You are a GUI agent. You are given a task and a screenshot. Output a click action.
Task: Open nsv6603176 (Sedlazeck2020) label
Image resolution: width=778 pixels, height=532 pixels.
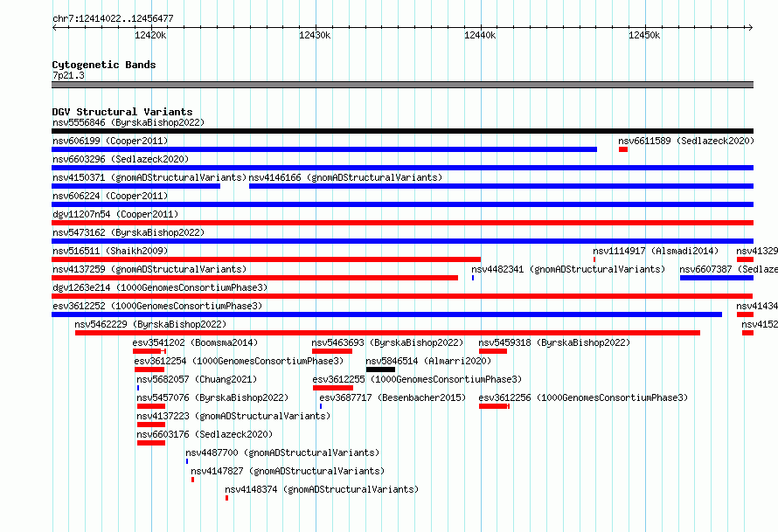click(205, 434)
